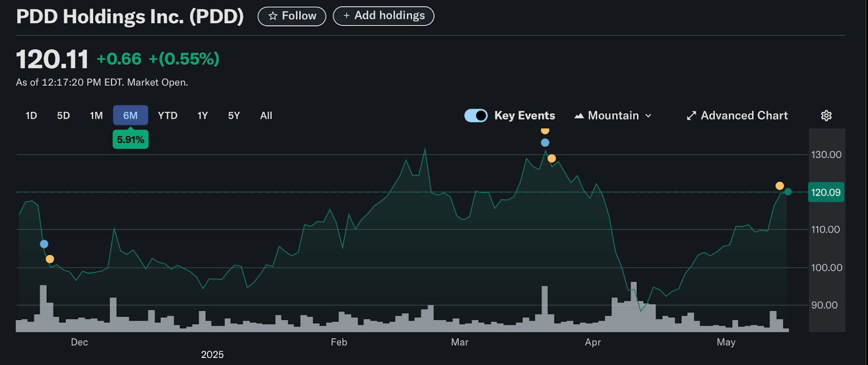Select the All time range
The image size is (868, 365).
(266, 116)
